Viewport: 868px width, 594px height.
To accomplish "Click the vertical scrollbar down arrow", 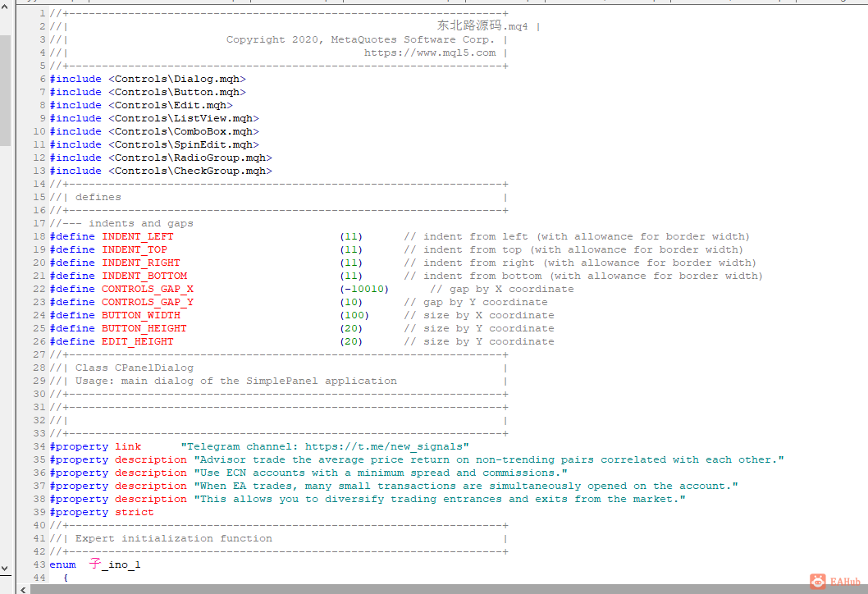I will 5,569.
